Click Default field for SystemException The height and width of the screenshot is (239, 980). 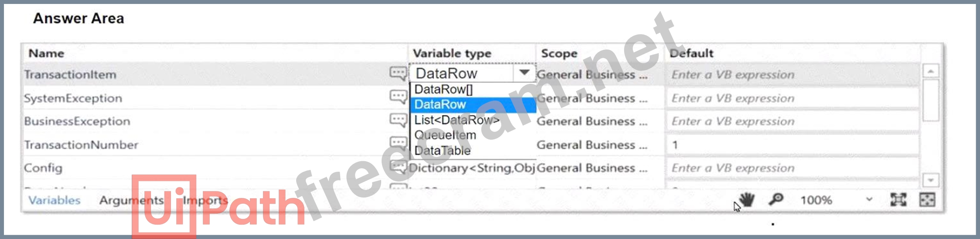pyautogui.click(x=792, y=98)
